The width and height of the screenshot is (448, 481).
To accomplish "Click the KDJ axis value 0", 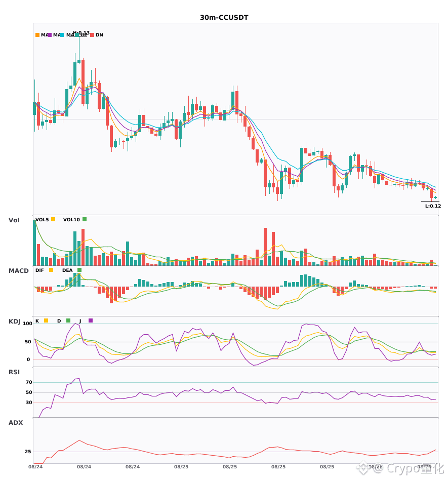I will tap(28, 359).
